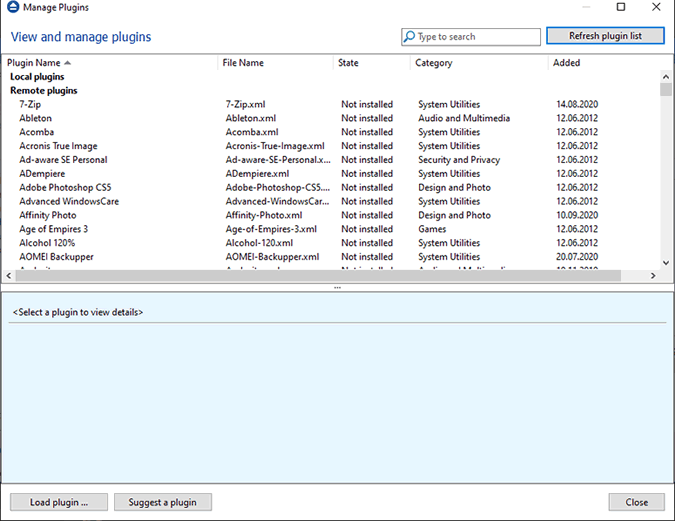The image size is (675, 521).
Task: Click the AOMEI-Backupper.xml file name
Action: [272, 257]
